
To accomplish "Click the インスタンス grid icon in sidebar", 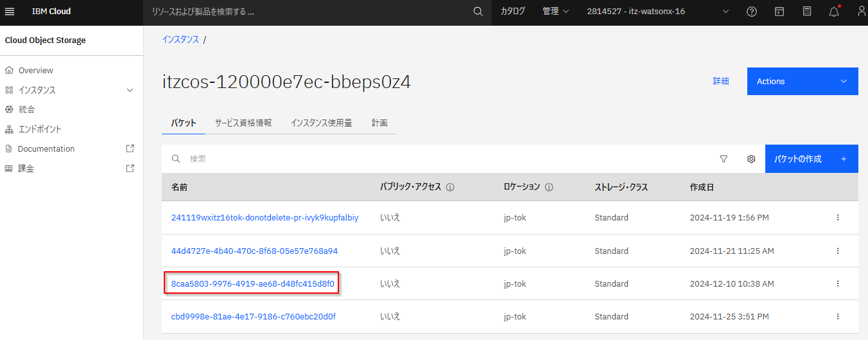I will [x=9, y=90].
